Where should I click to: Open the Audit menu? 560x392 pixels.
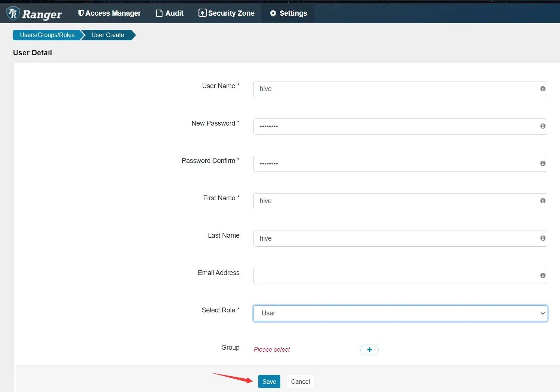point(170,13)
